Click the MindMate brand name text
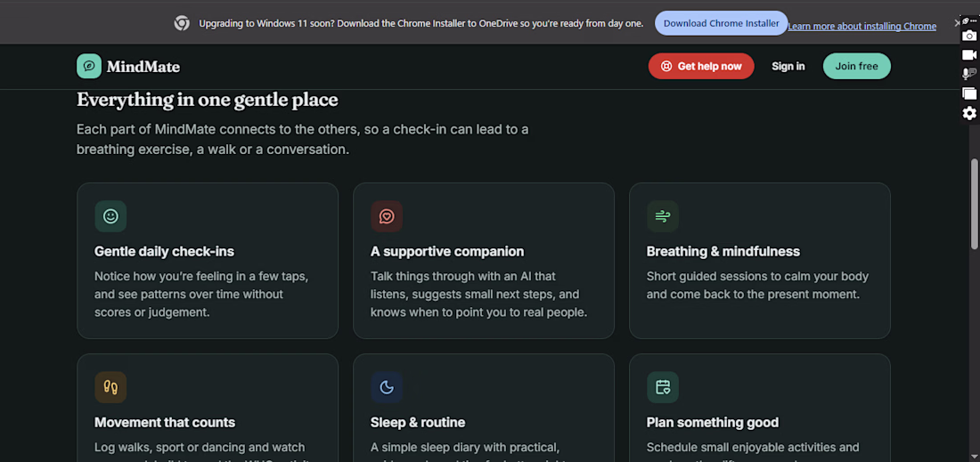Image resolution: width=980 pixels, height=462 pixels. tap(143, 67)
